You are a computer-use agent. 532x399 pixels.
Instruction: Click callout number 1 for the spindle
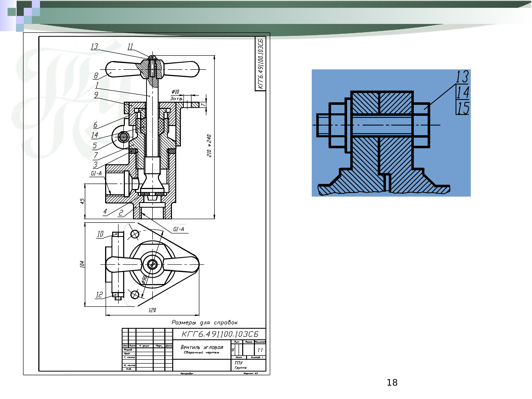click(97, 85)
